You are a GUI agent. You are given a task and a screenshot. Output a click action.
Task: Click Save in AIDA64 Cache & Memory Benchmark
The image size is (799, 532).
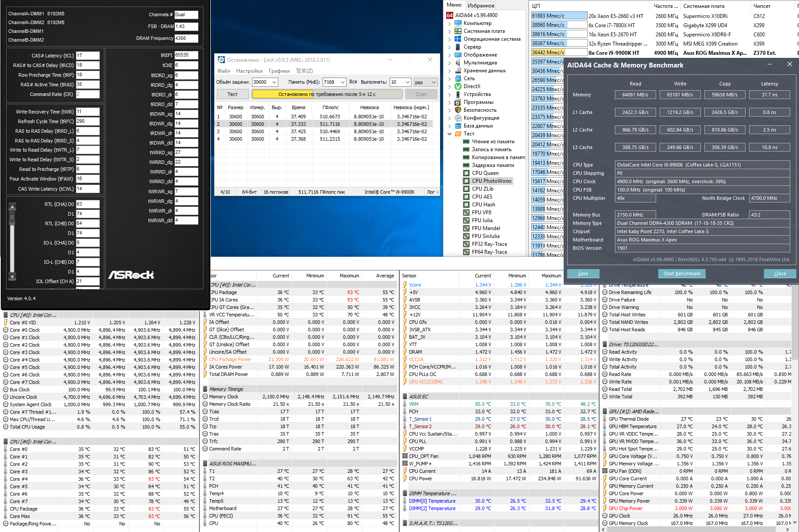tap(583, 273)
